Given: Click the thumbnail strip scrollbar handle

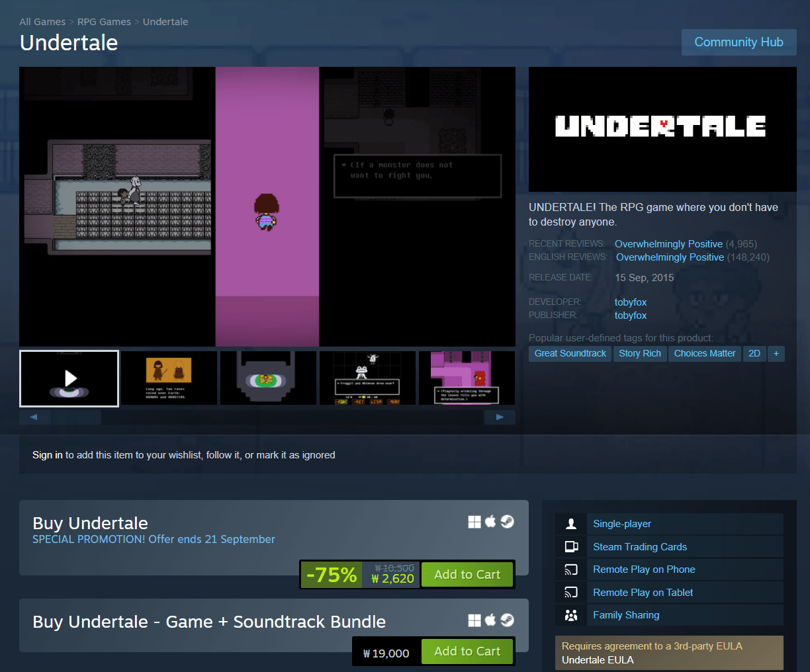Looking at the screenshot, I should click(x=76, y=417).
